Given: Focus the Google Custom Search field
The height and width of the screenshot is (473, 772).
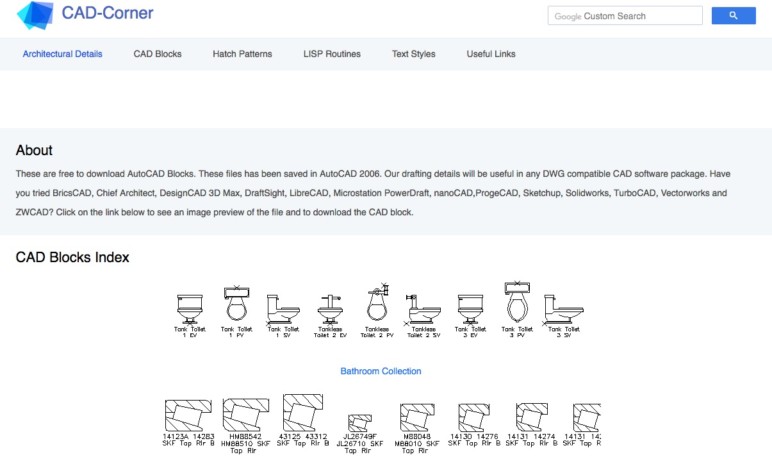Looking at the screenshot, I should [625, 16].
